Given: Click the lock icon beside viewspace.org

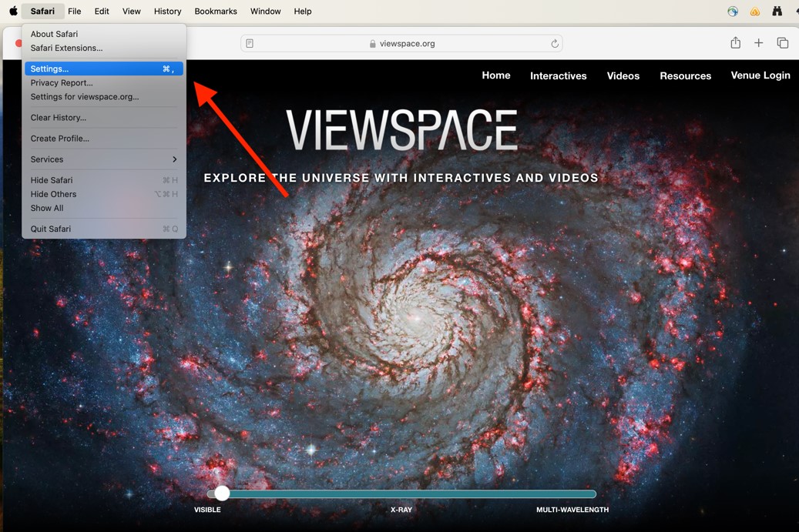Looking at the screenshot, I should coord(372,44).
